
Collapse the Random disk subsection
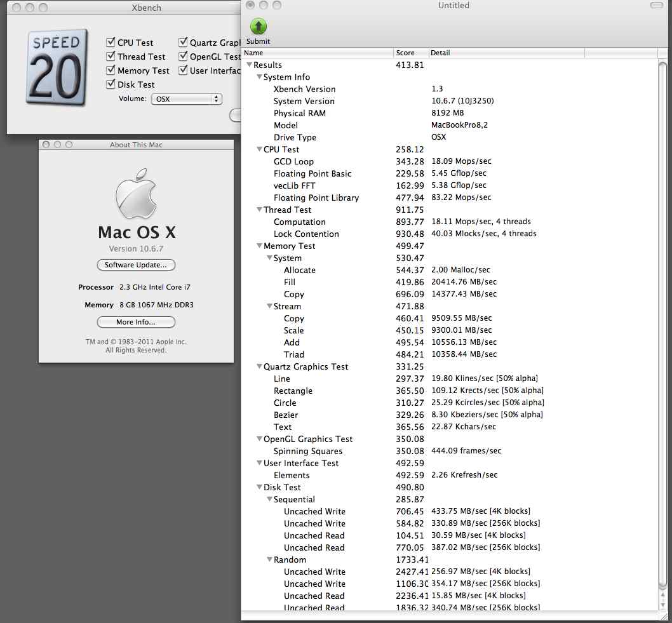pyautogui.click(x=269, y=559)
